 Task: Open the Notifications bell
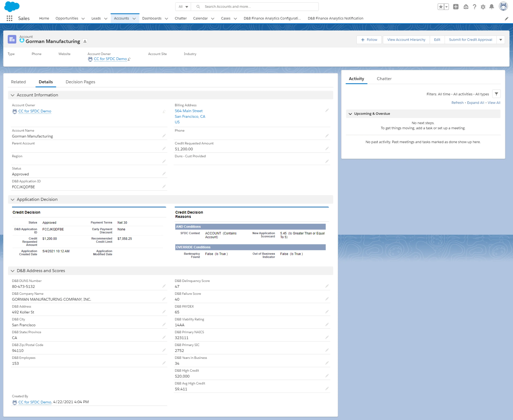[491, 7]
